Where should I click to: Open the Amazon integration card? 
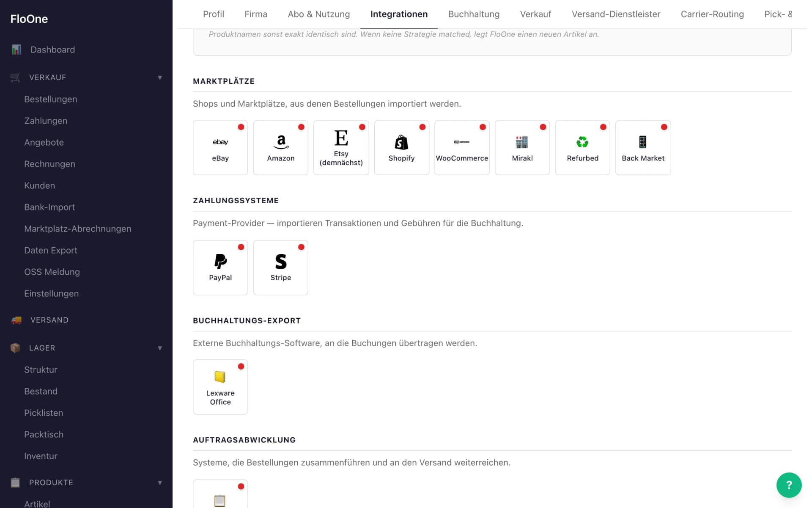(x=281, y=147)
